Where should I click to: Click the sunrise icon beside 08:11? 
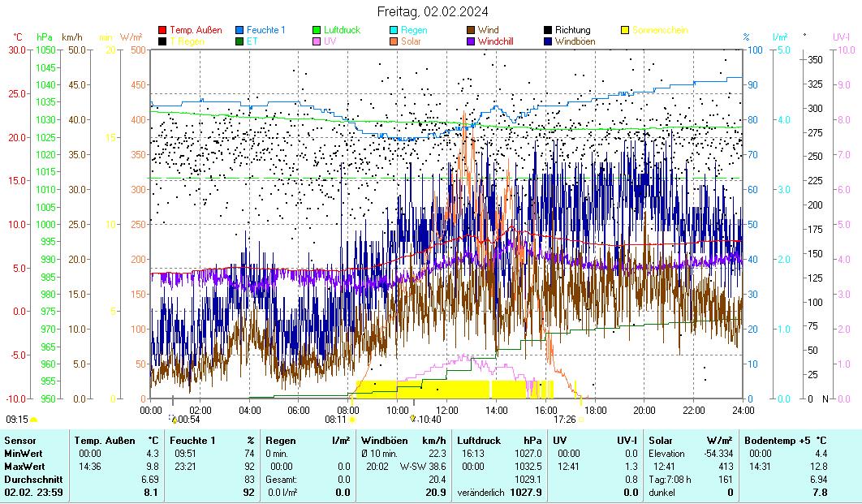pos(352,420)
